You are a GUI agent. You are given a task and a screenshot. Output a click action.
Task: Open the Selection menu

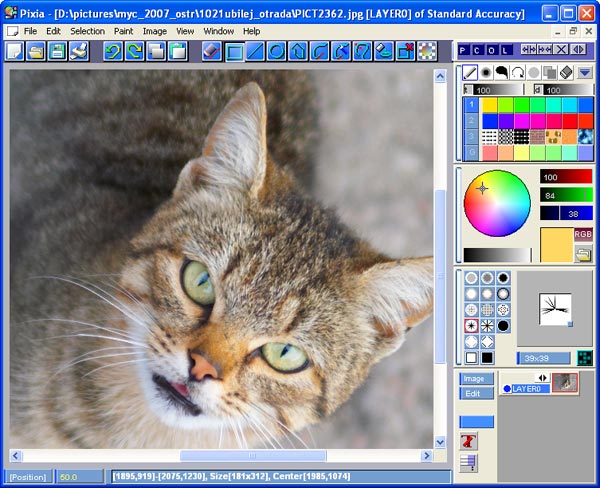pyautogui.click(x=87, y=31)
